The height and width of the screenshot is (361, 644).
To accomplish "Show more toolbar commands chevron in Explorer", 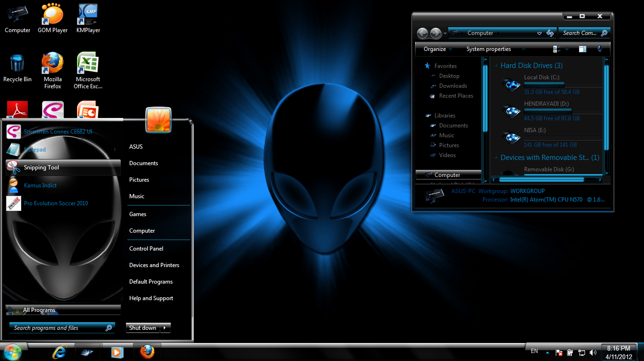I will pos(523,49).
